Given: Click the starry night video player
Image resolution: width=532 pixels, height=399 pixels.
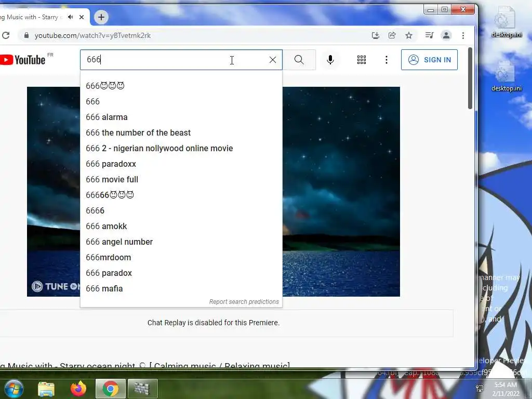Looking at the screenshot, I should tap(341, 192).
